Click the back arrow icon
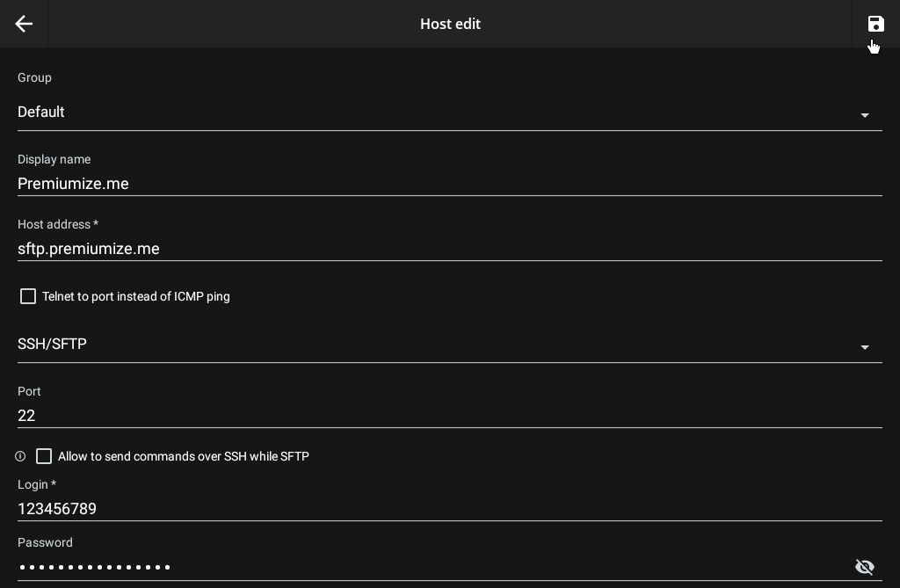The height and width of the screenshot is (588, 900). point(24,24)
